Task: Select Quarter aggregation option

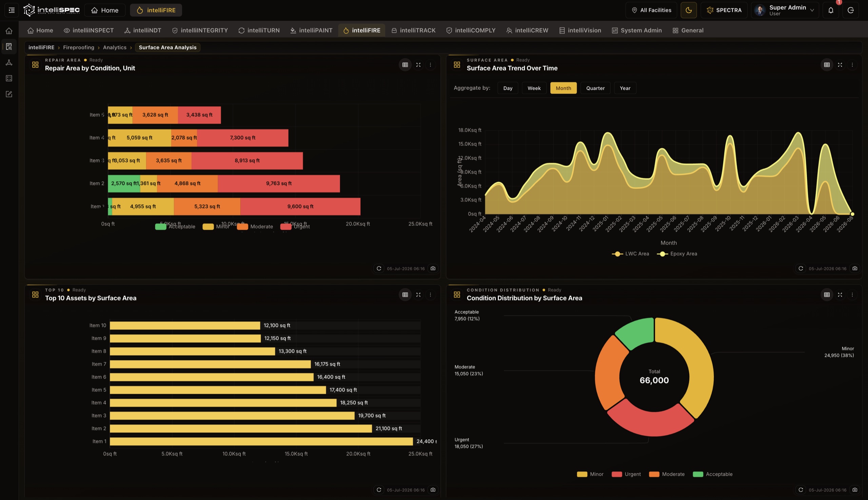Action: (x=595, y=88)
